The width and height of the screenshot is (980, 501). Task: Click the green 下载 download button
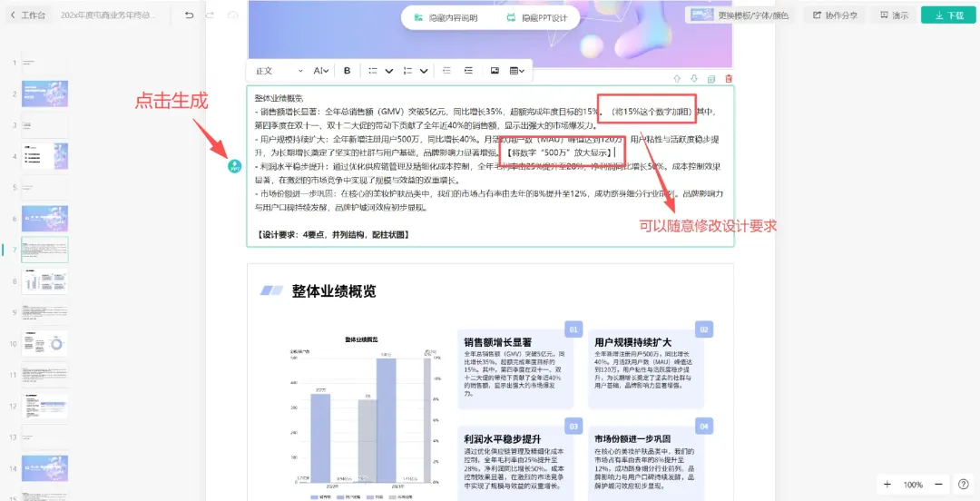[947, 15]
